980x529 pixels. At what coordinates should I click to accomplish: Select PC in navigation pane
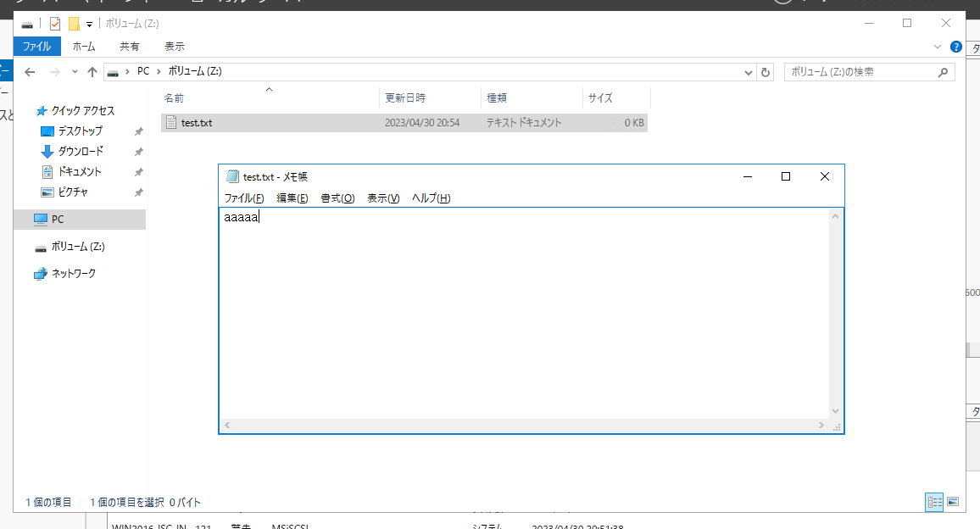80,220
